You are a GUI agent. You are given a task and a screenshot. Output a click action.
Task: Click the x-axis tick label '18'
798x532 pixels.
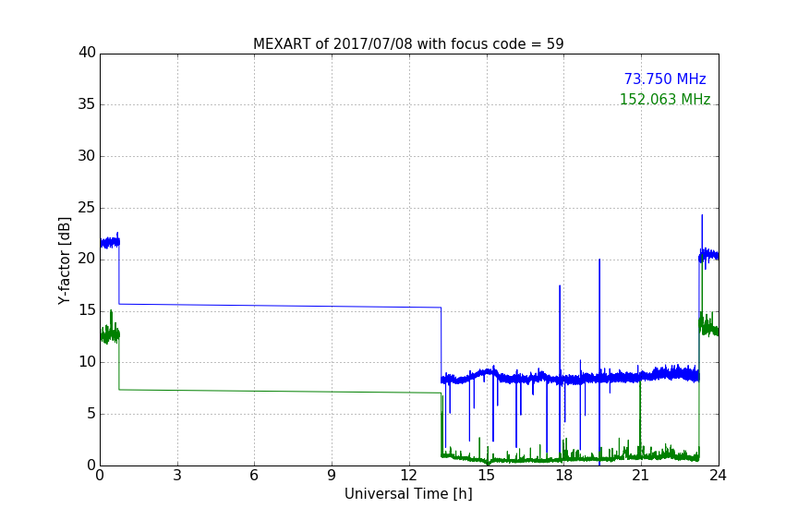[563, 476]
